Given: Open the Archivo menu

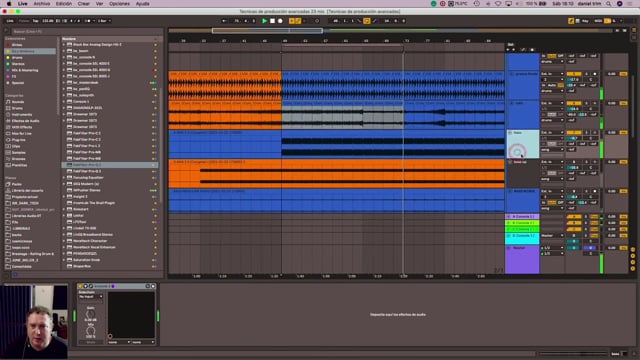Looking at the screenshot, I should coord(42,4).
